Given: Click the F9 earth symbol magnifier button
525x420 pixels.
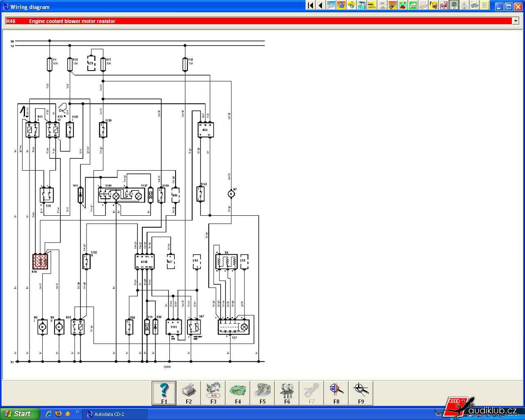Looking at the screenshot, I should tap(361, 393).
